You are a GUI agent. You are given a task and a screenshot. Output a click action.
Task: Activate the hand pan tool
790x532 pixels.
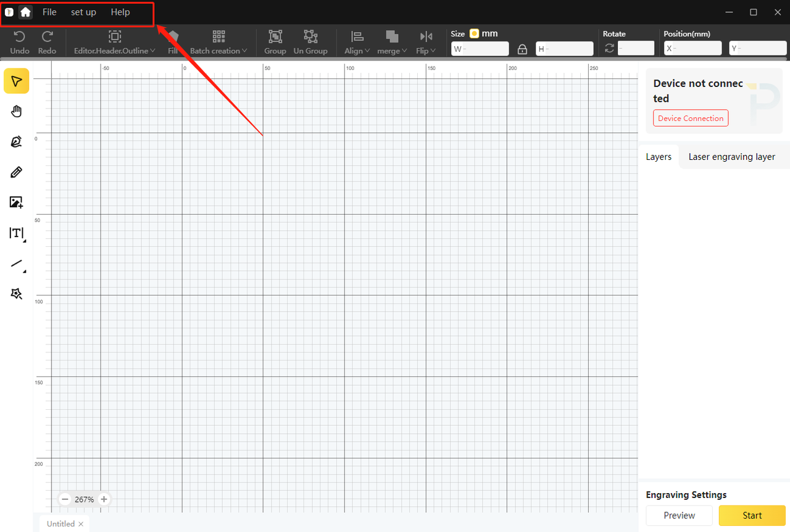click(17, 111)
